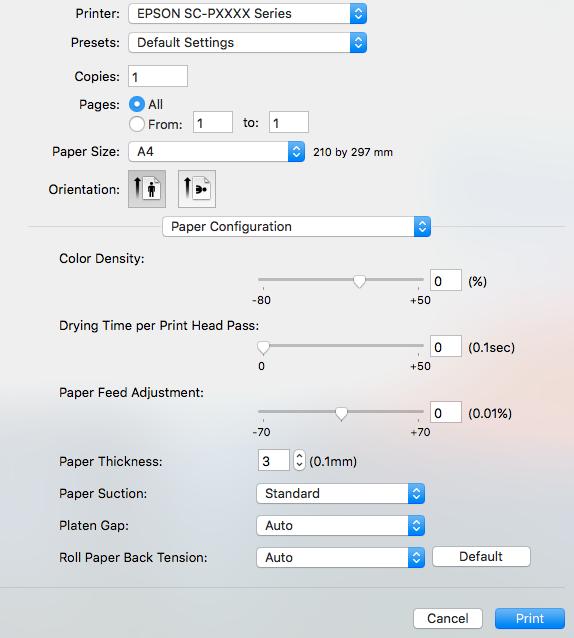Open the Paper Suction Standard dropdown

pos(340,494)
